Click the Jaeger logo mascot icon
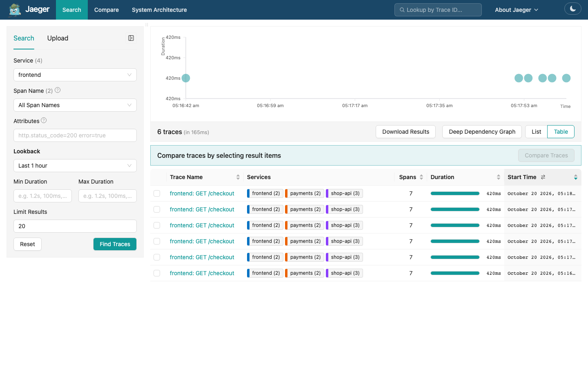The height and width of the screenshot is (368, 588). click(15, 10)
